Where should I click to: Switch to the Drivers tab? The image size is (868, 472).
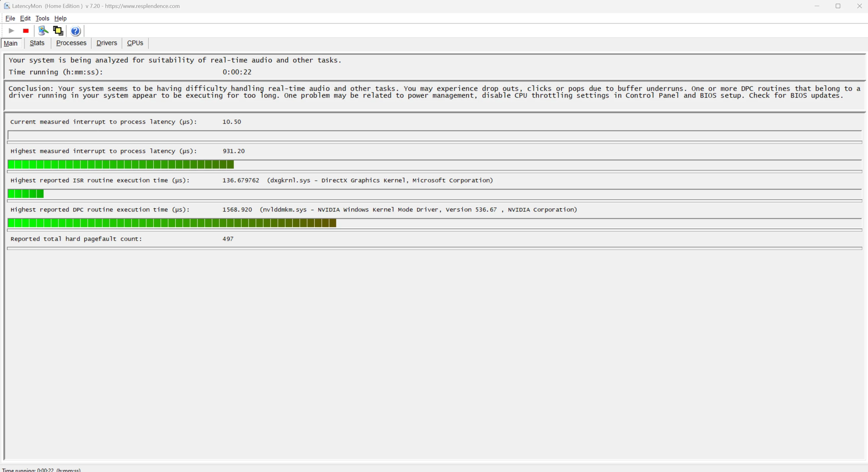(106, 43)
